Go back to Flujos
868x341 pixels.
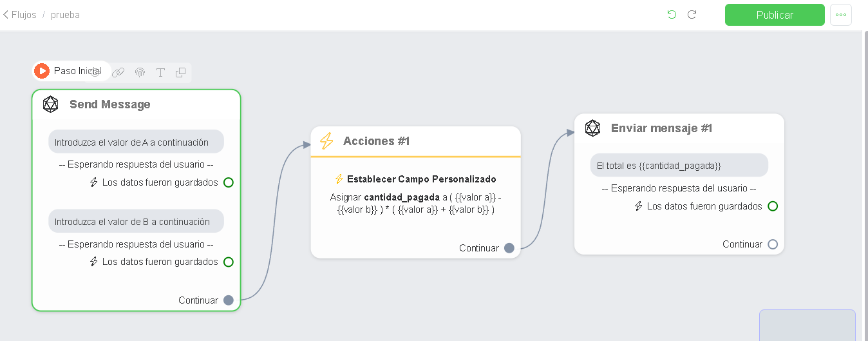[19, 14]
